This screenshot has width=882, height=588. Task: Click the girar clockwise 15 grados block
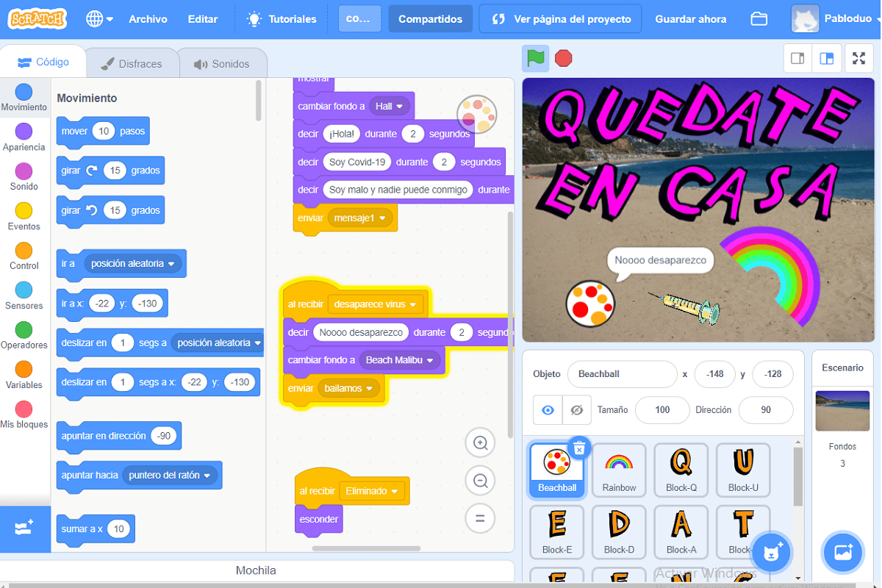tap(111, 171)
